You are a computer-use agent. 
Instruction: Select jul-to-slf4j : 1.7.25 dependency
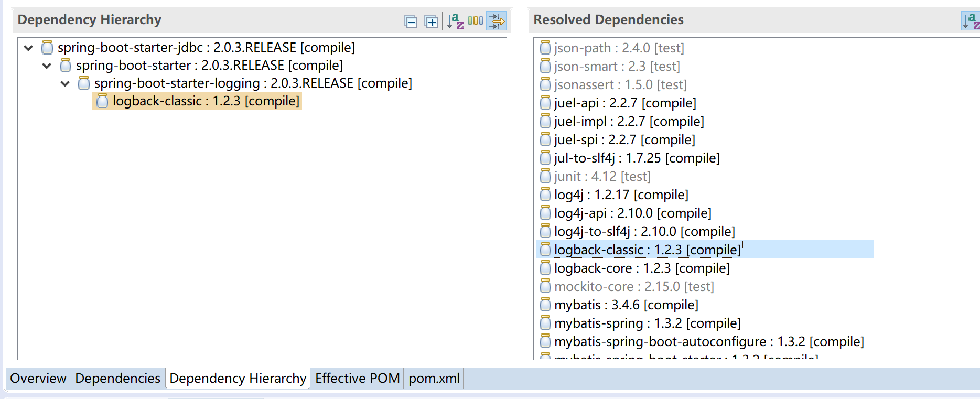pos(637,158)
